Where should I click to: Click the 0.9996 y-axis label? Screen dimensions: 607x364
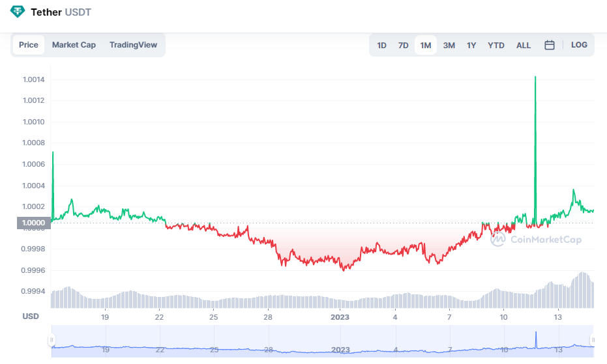[x=33, y=270]
